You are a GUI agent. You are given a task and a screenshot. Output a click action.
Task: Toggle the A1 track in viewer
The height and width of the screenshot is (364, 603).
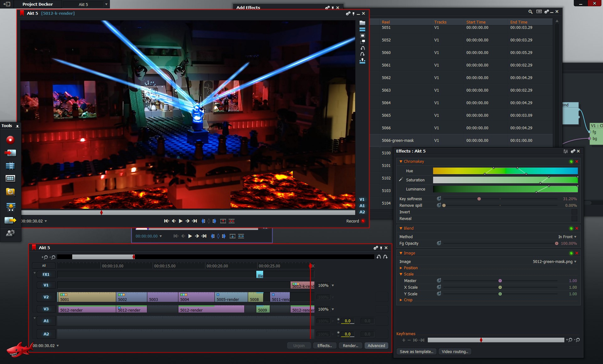pos(362,206)
